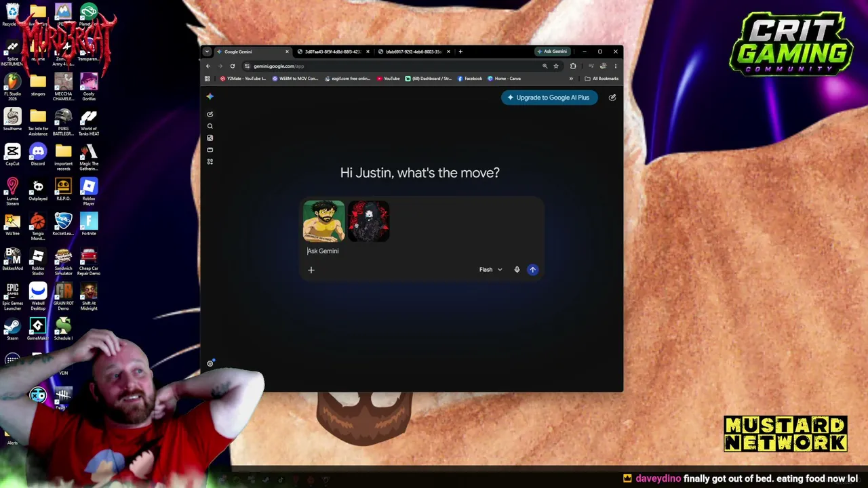The height and width of the screenshot is (488, 868).
Task: Click the Ask Gemini button in title bar
Action: pyautogui.click(x=552, y=52)
